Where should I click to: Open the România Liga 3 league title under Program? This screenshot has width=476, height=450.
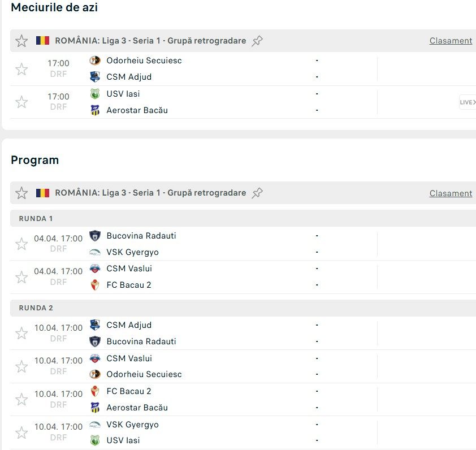pyautogui.click(x=150, y=193)
